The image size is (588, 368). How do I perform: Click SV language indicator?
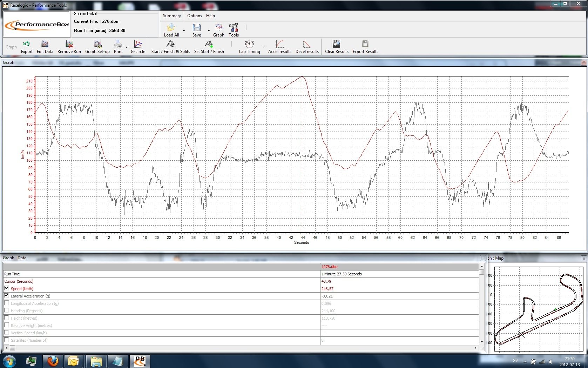515,361
